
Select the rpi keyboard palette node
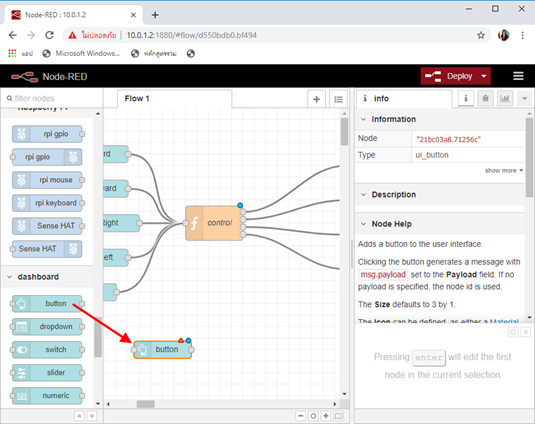(48, 203)
